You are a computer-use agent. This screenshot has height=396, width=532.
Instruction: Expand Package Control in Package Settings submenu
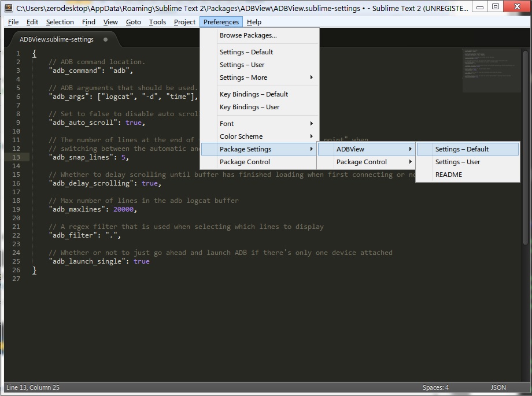(x=367, y=162)
